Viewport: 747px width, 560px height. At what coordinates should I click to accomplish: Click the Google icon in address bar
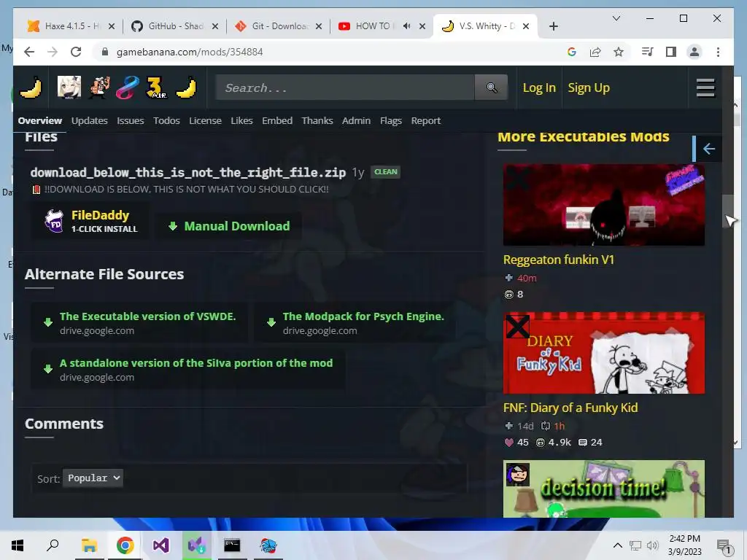pos(572,52)
